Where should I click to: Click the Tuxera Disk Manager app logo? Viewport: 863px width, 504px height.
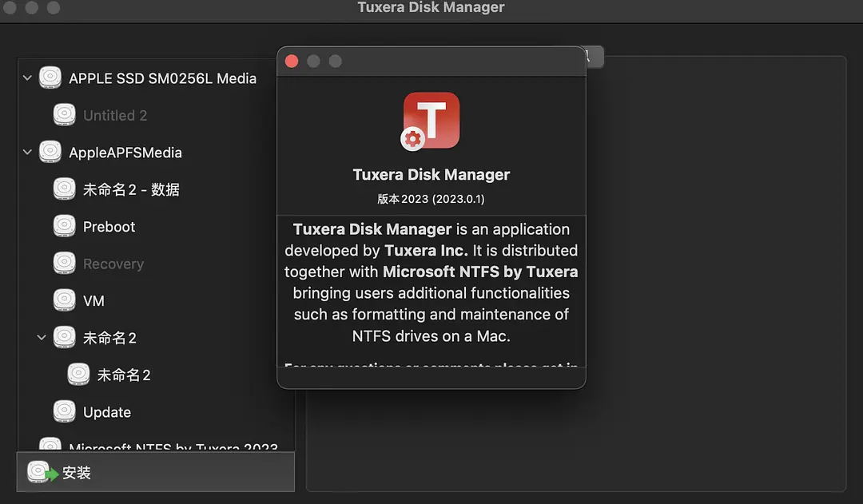click(x=431, y=121)
